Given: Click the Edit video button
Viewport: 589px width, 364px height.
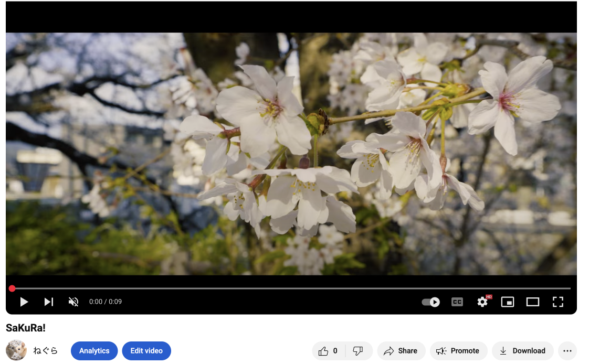Looking at the screenshot, I should 146,351.
